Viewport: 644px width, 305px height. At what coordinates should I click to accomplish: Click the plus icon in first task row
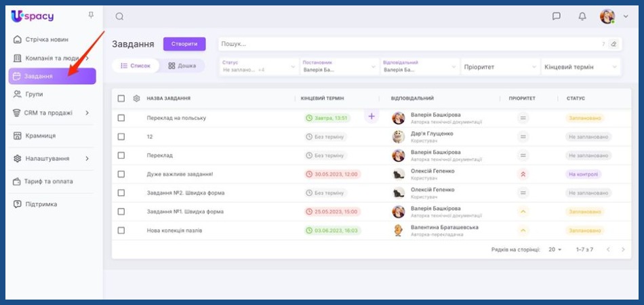coord(371,117)
